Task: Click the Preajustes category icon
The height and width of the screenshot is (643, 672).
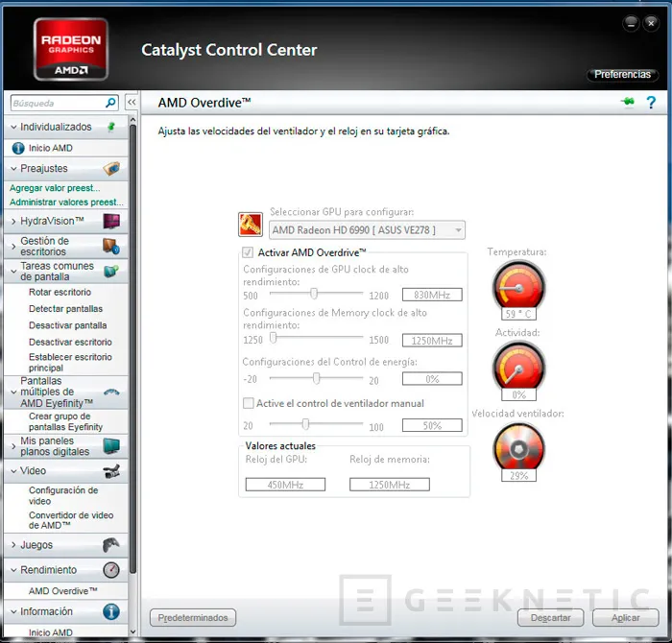Action: [x=111, y=168]
